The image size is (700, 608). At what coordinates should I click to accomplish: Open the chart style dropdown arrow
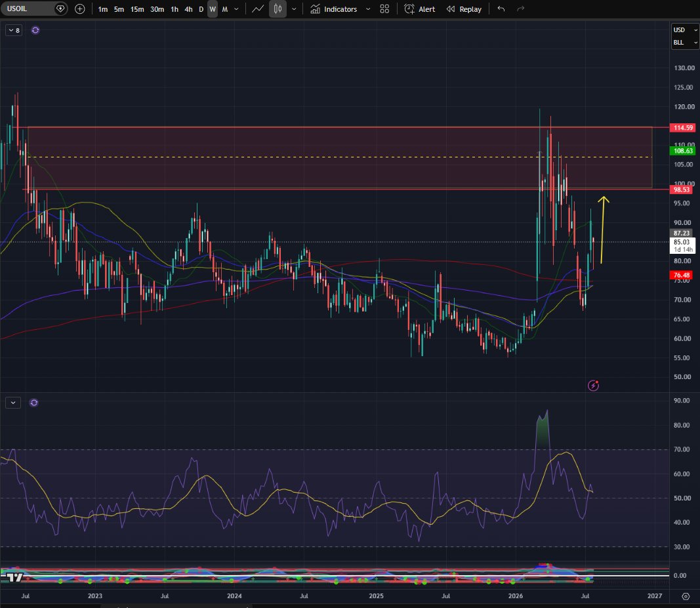point(294,9)
